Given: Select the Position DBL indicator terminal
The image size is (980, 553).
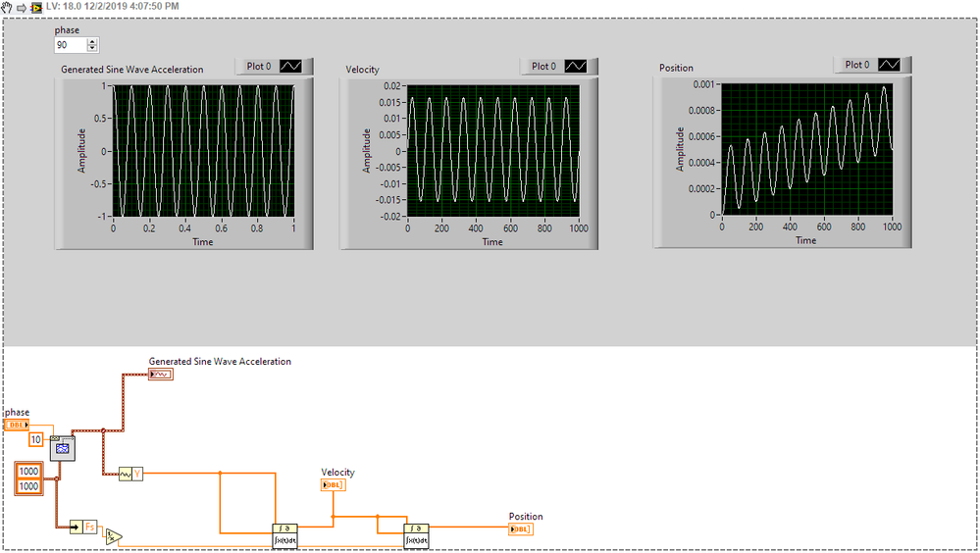Looking at the screenshot, I should coord(521,529).
